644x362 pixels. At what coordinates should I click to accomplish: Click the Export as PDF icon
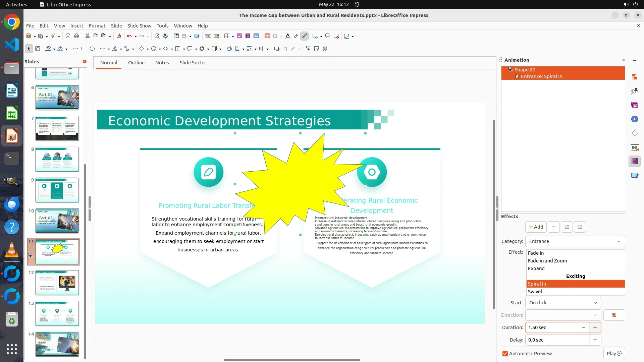tap(68, 36)
